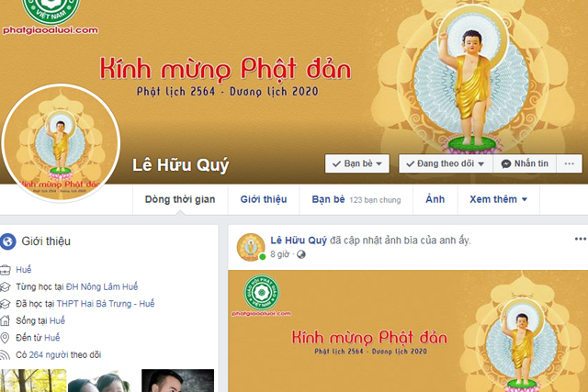
Task: Click the followers feed icon beside 264
Action: tap(5, 355)
